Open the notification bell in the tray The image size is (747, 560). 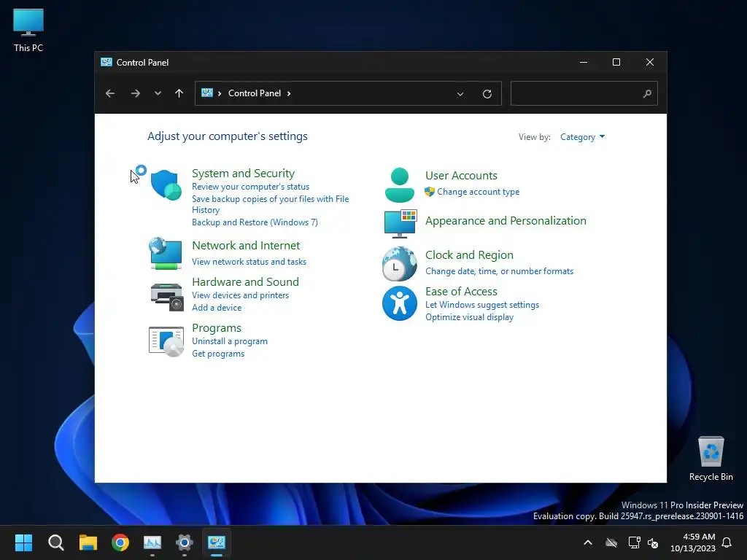click(727, 542)
